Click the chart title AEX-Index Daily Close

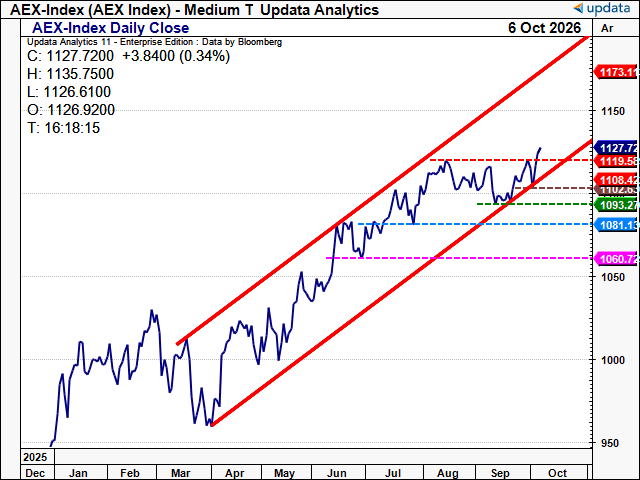click(111, 28)
